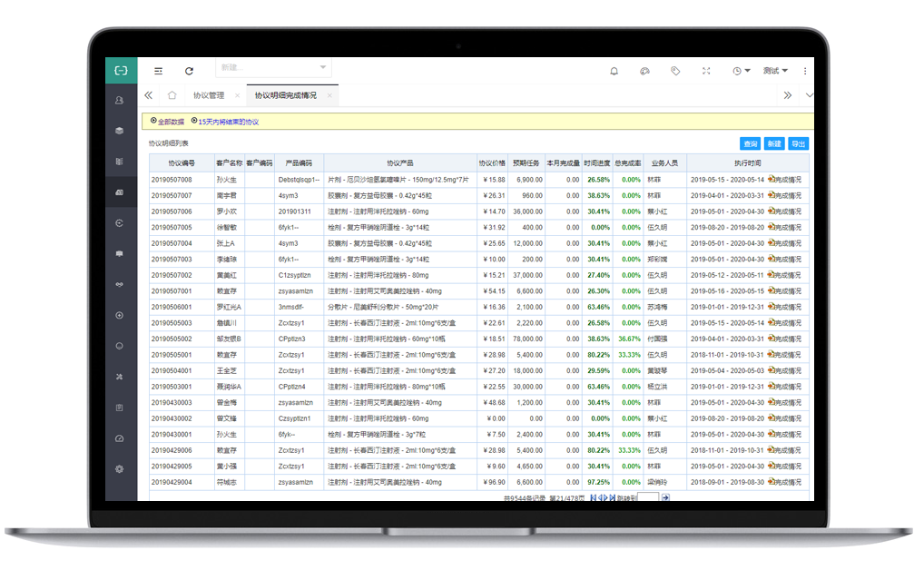Open 完成情况 for agreement 20190507008
The width and height of the screenshot is (924, 570).
click(784, 179)
